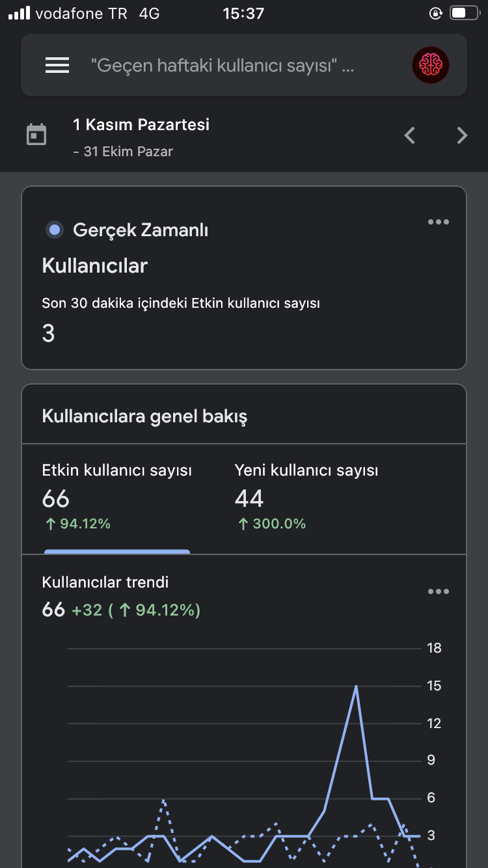Open Gerçek Zamanlı card three-dot menu

pyautogui.click(x=439, y=222)
